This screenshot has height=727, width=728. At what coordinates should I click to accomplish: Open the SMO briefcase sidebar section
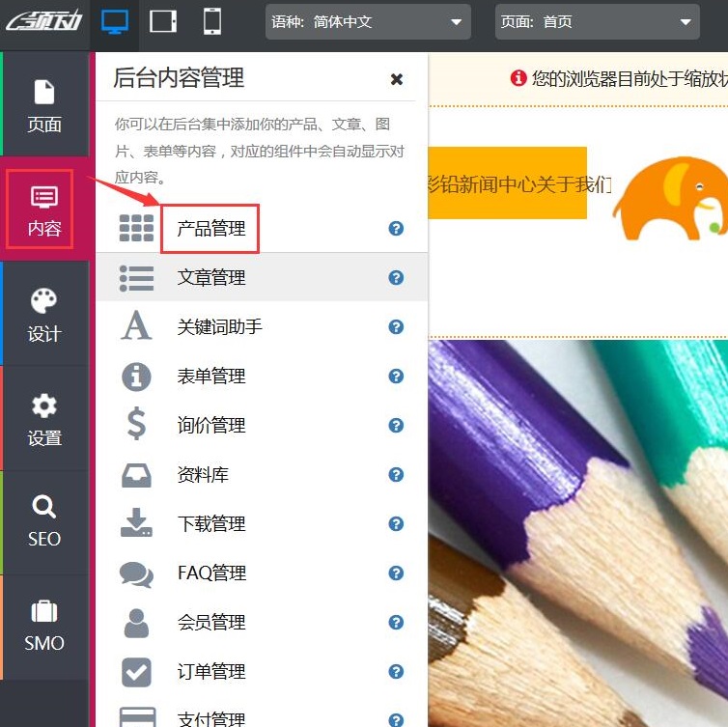click(44, 627)
